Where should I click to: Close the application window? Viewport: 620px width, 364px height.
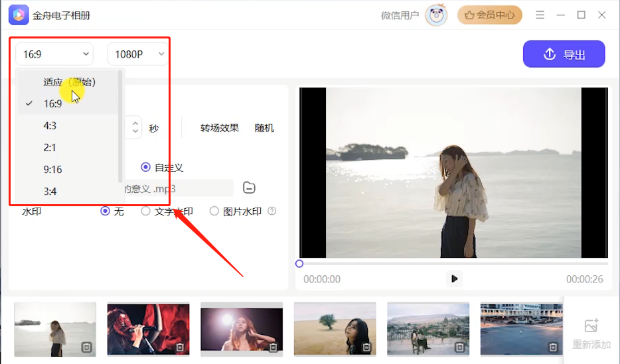click(x=602, y=15)
